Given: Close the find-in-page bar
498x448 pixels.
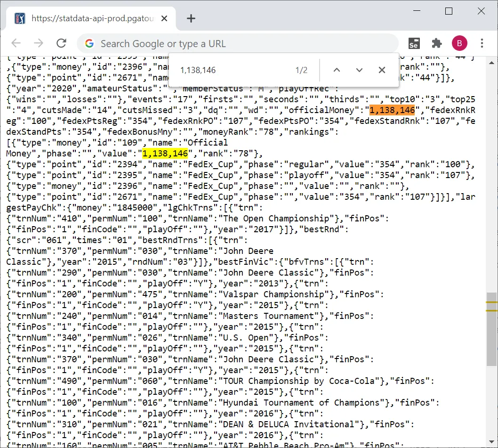Looking at the screenshot, I should [x=382, y=70].
